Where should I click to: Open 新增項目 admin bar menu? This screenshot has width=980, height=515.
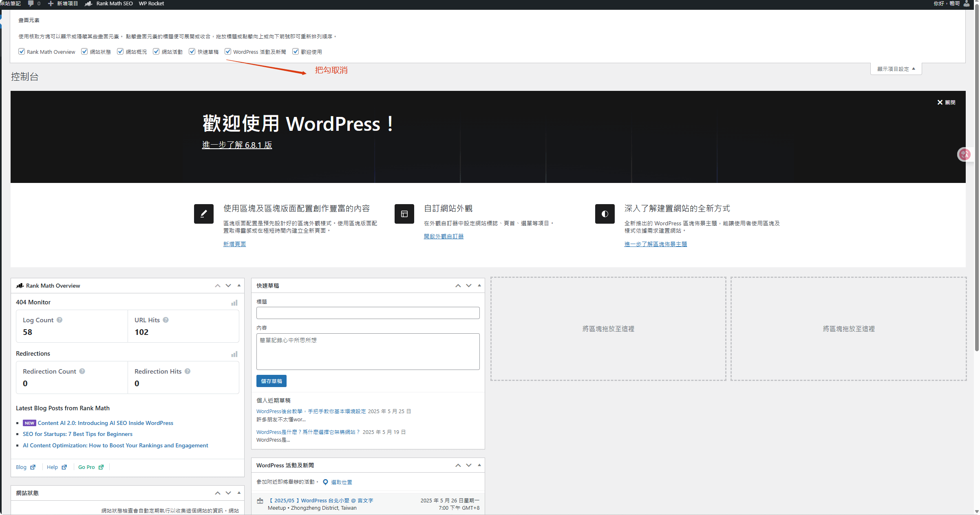[x=63, y=4]
